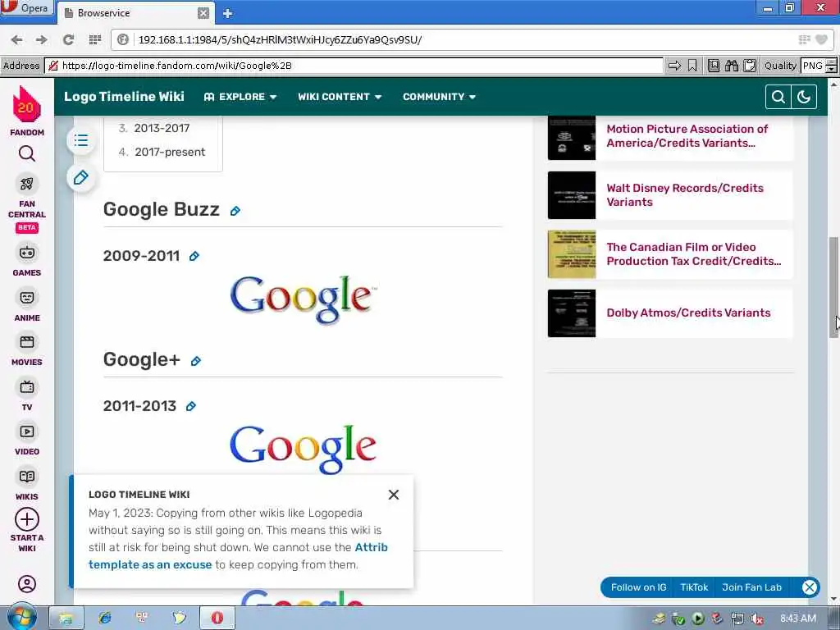Click the Browservice Address field
Screen dimensions: 840x630
point(354,66)
